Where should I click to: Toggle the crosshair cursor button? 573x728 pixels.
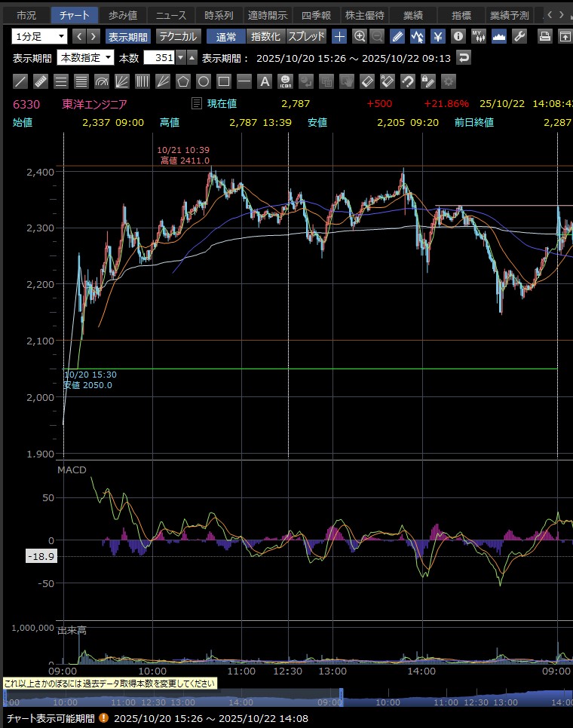click(339, 36)
